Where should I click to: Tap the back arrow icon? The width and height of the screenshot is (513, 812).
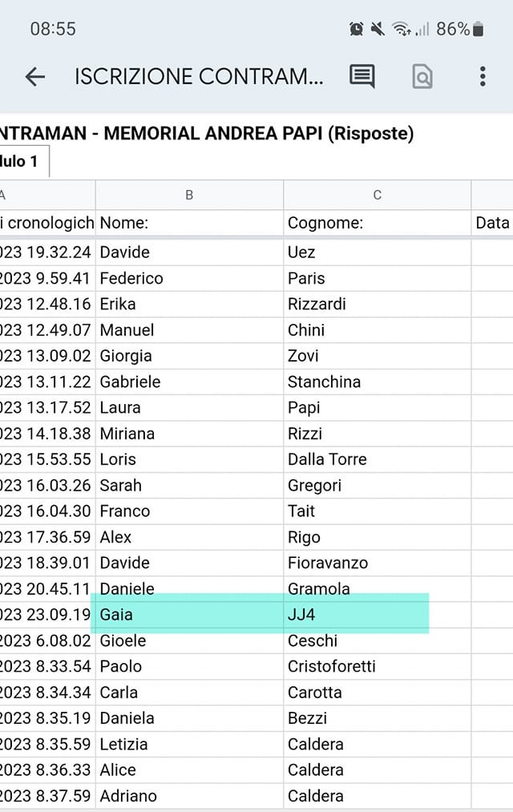(x=35, y=77)
